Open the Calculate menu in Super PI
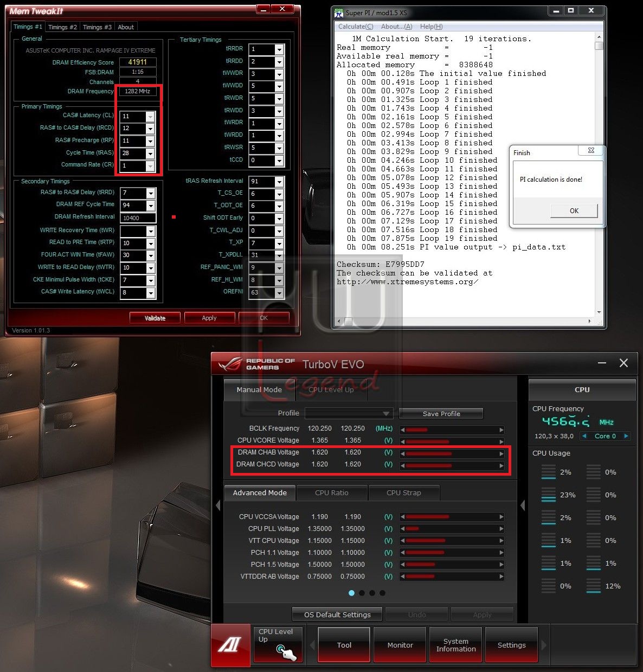The height and width of the screenshot is (672, 643). pyautogui.click(x=356, y=27)
